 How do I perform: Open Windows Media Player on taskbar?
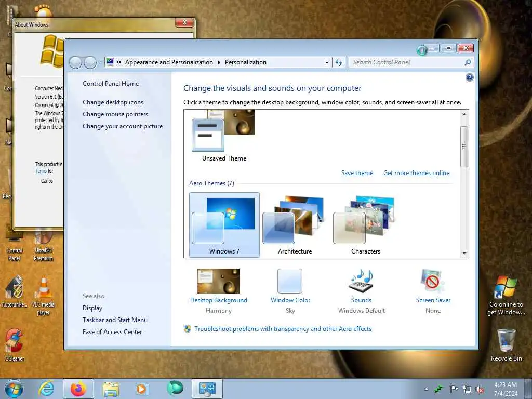[141, 389]
